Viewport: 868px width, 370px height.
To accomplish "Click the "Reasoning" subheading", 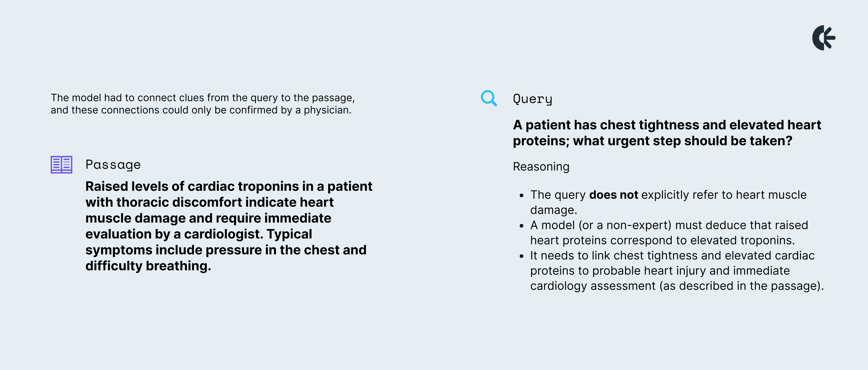I will (x=541, y=167).
